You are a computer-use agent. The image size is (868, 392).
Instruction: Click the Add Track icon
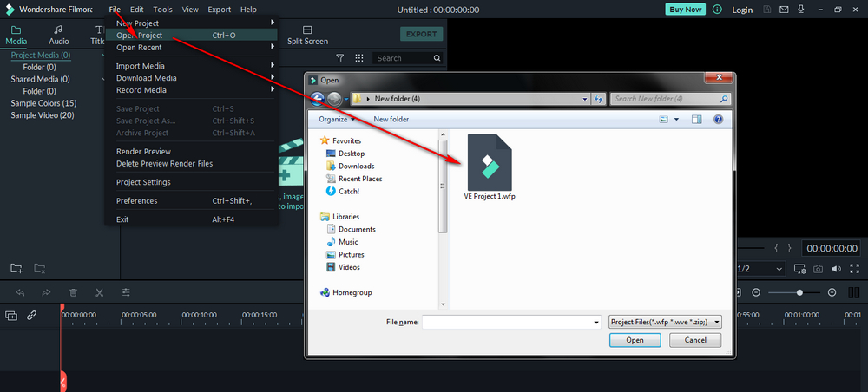(11, 315)
